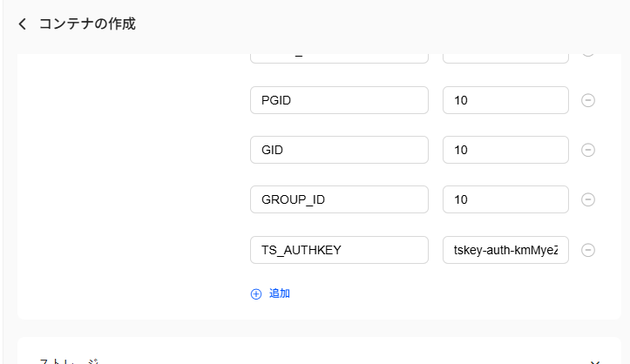Edit the tskey-auth value field
This screenshot has height=364, width=630.
coord(505,250)
